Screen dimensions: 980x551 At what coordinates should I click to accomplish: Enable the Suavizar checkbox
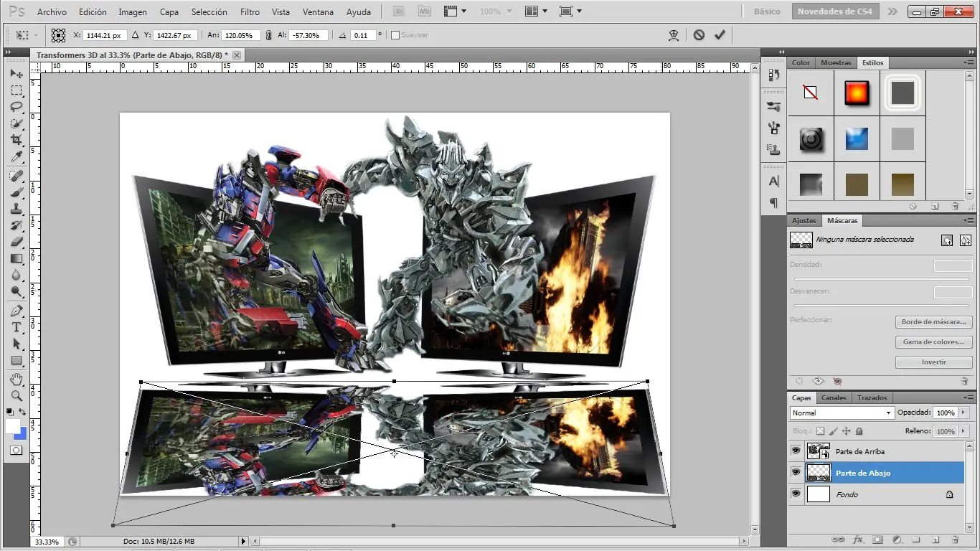pyautogui.click(x=395, y=35)
